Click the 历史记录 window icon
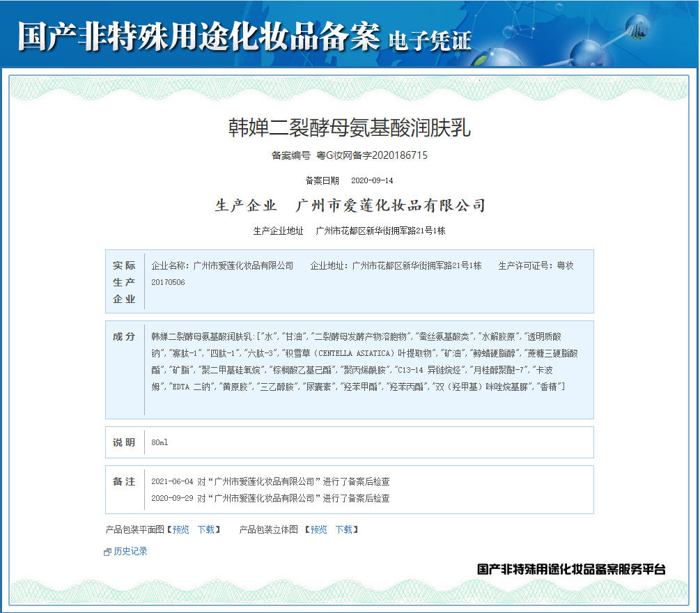Image resolution: width=700 pixels, height=613 pixels. tap(107, 552)
